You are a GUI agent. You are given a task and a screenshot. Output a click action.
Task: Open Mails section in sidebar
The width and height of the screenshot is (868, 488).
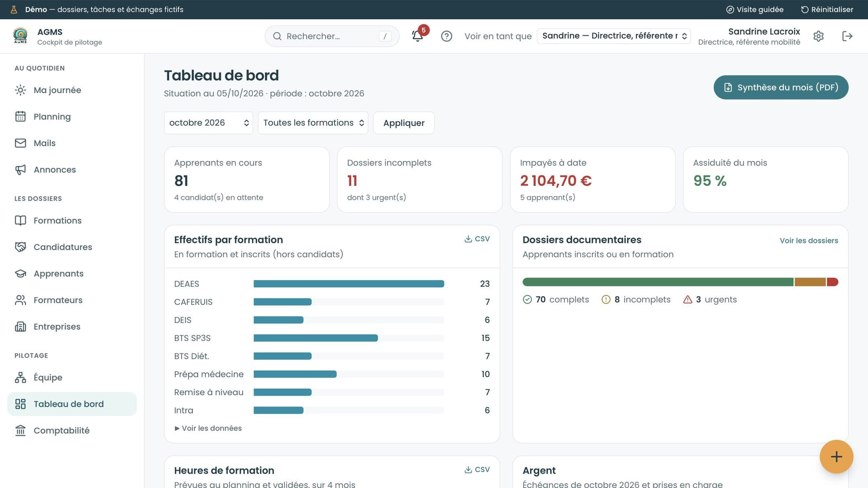pyautogui.click(x=72, y=143)
